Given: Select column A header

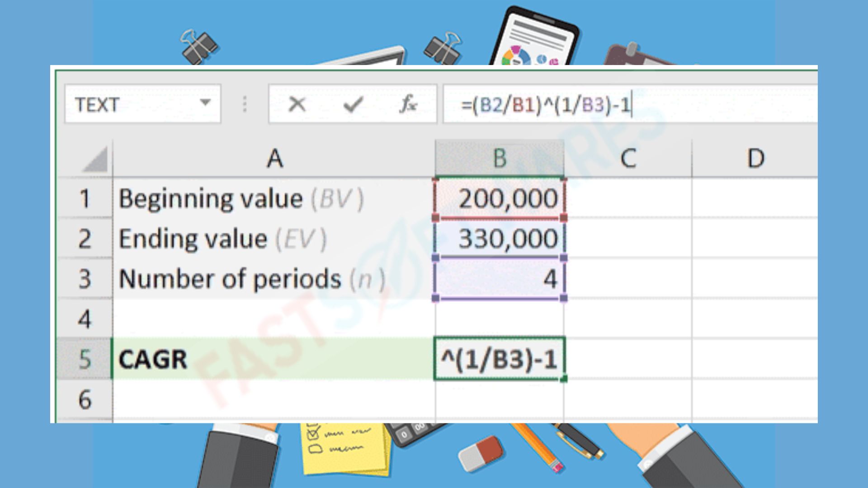Looking at the screenshot, I should pyautogui.click(x=274, y=158).
